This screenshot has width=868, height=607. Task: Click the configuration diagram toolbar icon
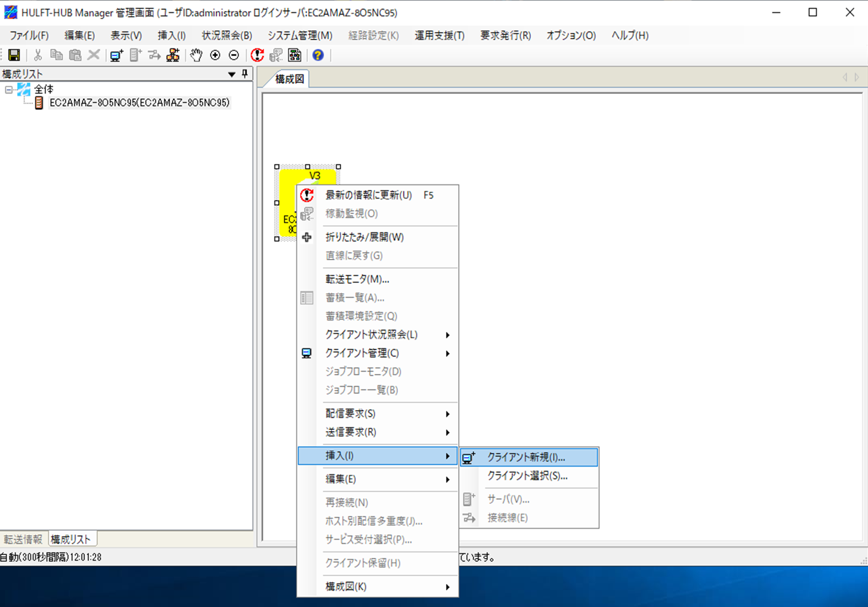pos(295,55)
